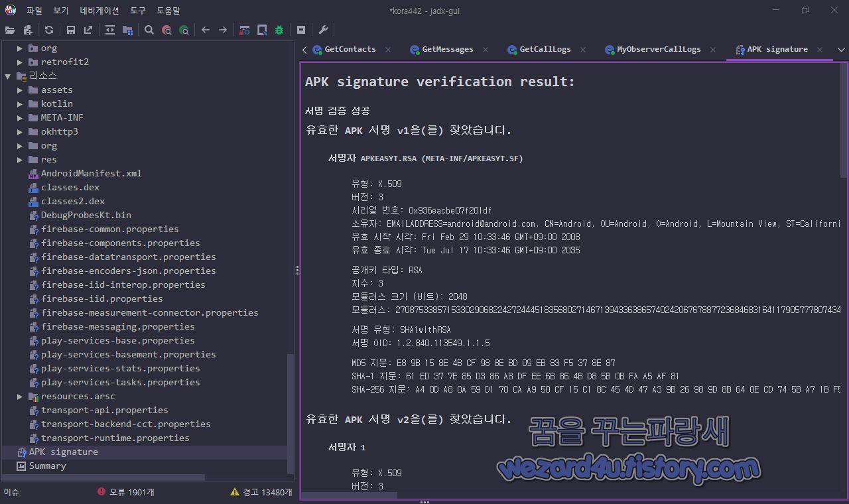Open preferences with the wrench icon
849x504 pixels.
323,30
